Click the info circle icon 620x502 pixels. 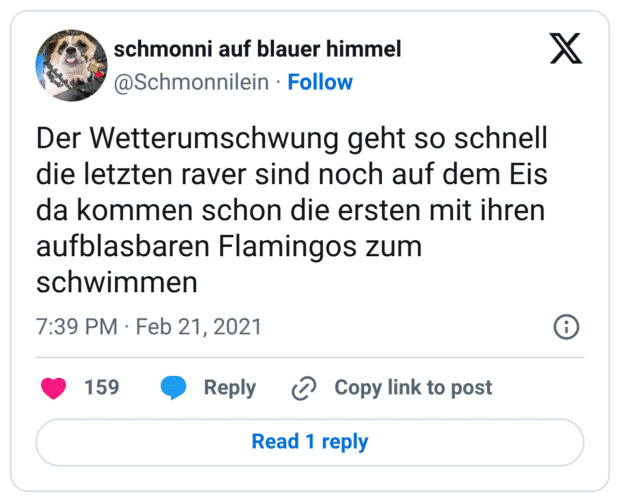tap(566, 327)
